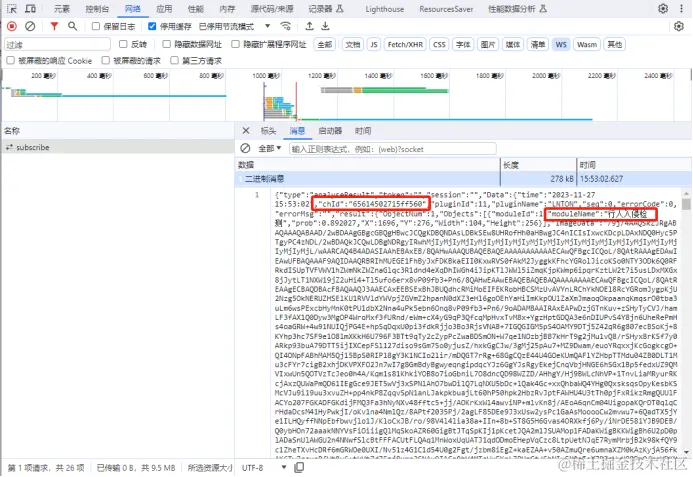Check third-party requests option
Image resolution: width=693 pixels, height=477 pixels.
pos(175,60)
